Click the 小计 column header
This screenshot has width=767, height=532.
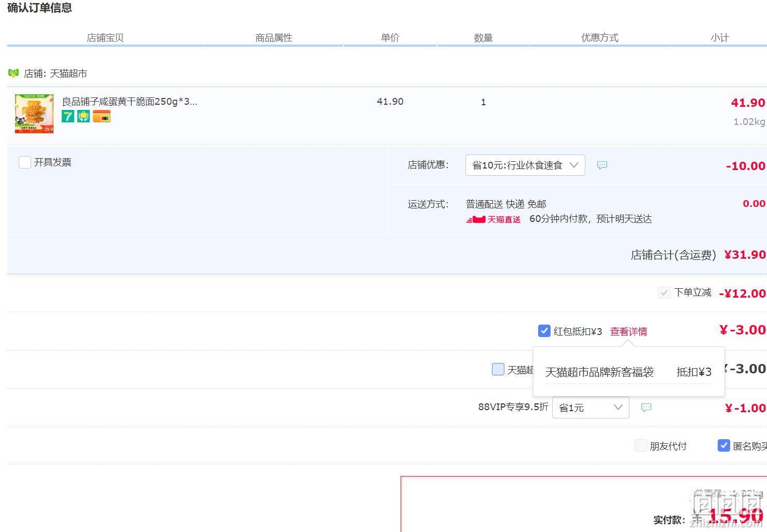click(x=720, y=38)
